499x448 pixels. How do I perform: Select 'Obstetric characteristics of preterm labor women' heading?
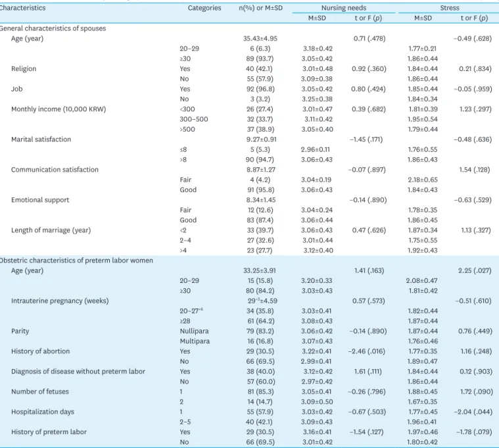click(x=76, y=261)
